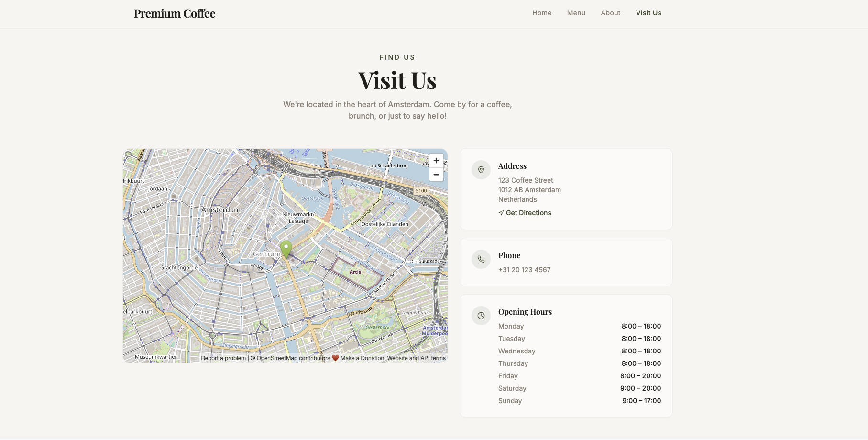
Task: Click the heart emoji in map attribution
Action: coord(335,357)
